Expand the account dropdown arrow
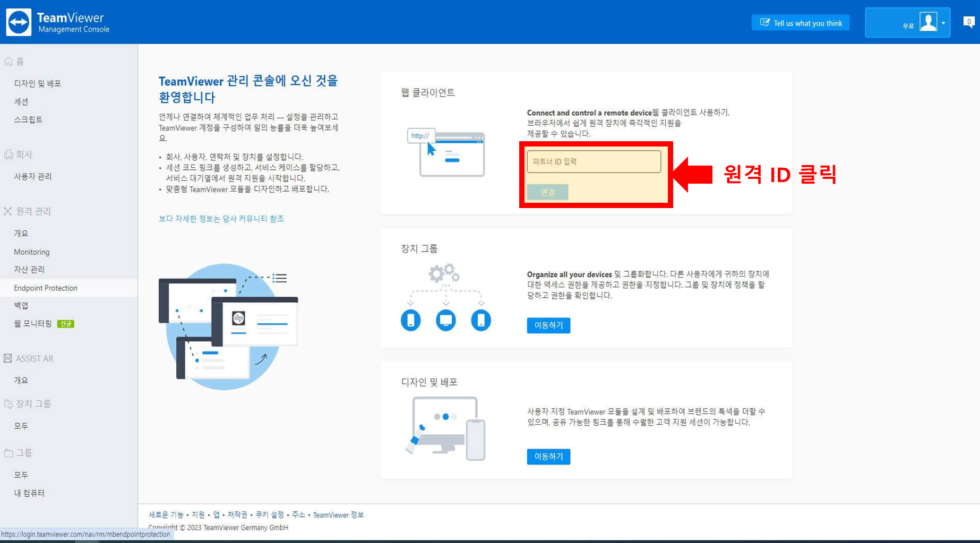The height and width of the screenshot is (543, 980). [943, 23]
